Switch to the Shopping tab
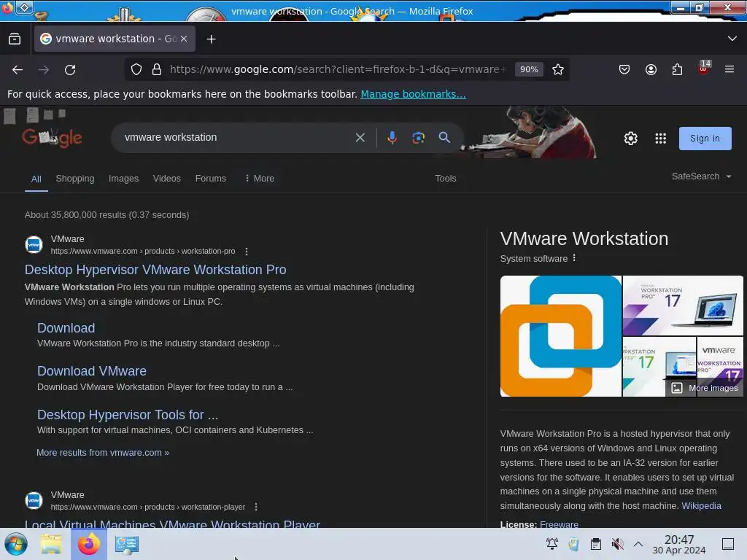This screenshot has width=747, height=560. tap(75, 179)
